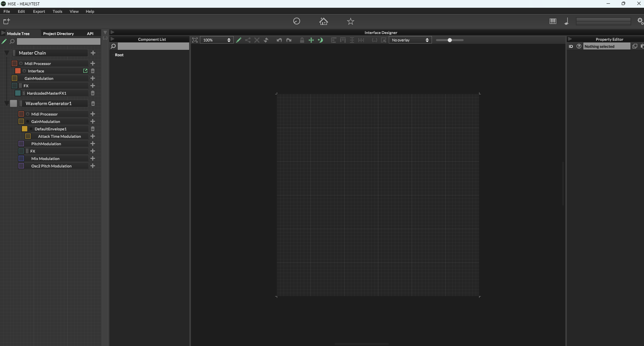Click the rebuild refresh icon
This screenshot has height=346, width=644.
coord(266,40)
